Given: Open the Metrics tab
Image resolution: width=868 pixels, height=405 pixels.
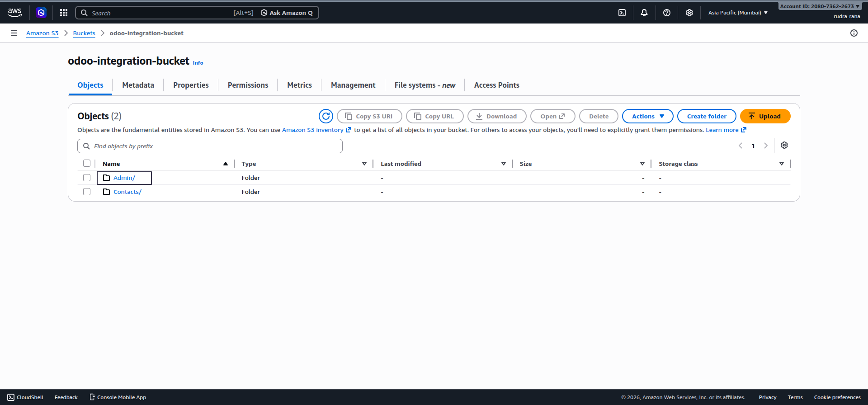Looking at the screenshot, I should coord(299,85).
